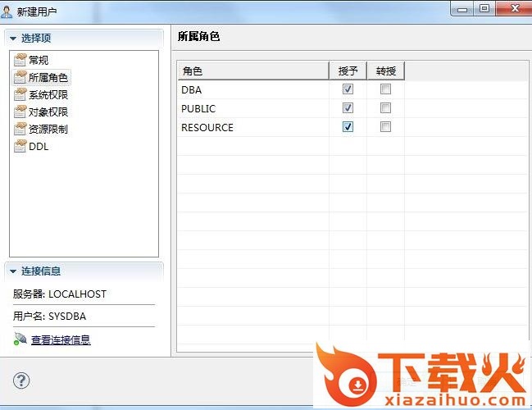Select the PUBLIC role name cell
The image size is (532, 410).
click(253, 108)
